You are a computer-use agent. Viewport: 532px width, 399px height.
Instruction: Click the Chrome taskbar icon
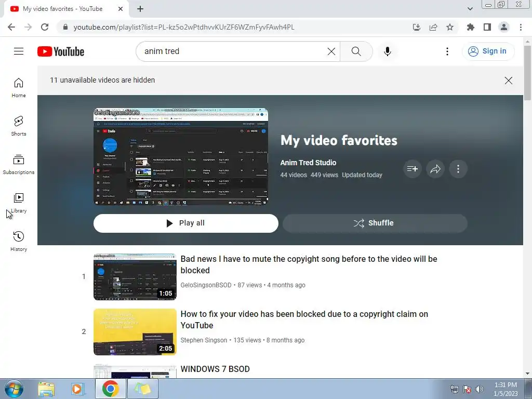click(110, 389)
